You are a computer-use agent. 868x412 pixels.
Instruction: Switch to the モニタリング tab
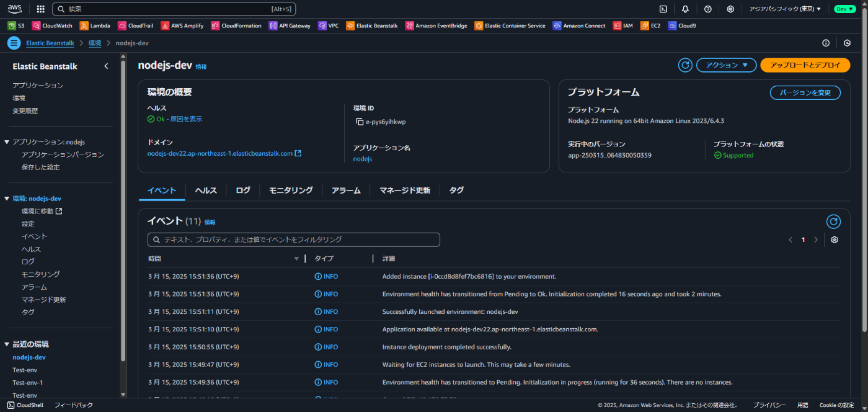click(291, 190)
